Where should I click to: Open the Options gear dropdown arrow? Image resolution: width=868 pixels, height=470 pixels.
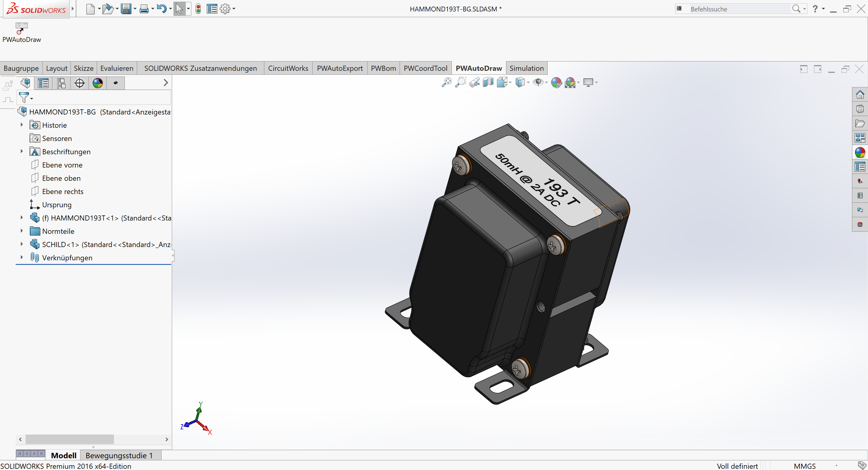(234, 9)
